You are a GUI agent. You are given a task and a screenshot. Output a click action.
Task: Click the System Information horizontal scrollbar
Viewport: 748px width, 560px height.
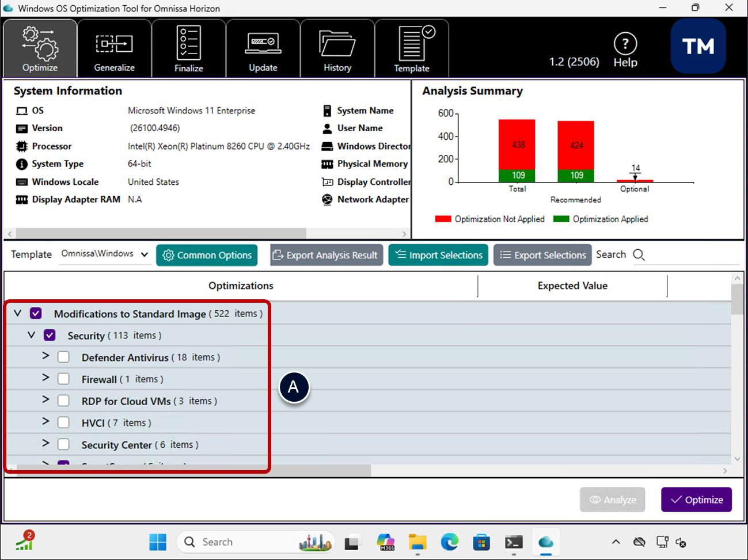(x=161, y=234)
